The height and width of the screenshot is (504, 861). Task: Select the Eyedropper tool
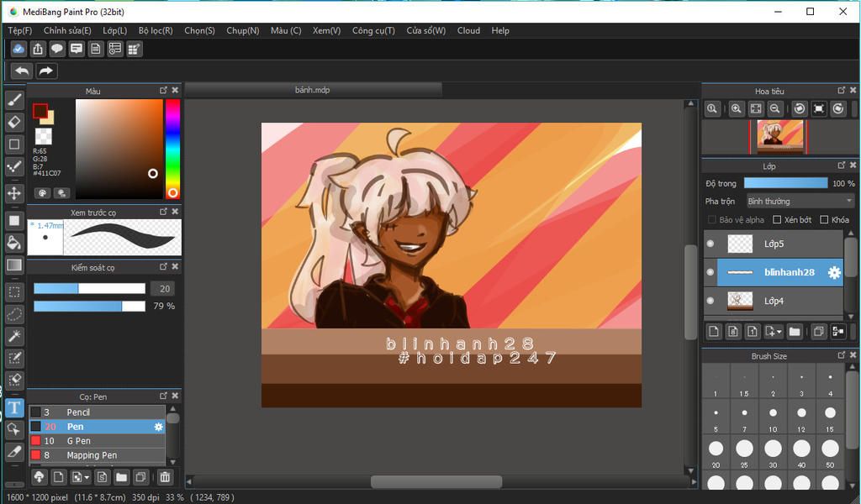point(14,452)
